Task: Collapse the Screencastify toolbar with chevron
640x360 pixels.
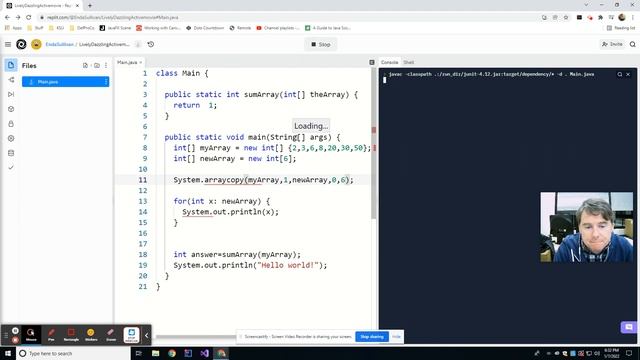Action: 147,336
